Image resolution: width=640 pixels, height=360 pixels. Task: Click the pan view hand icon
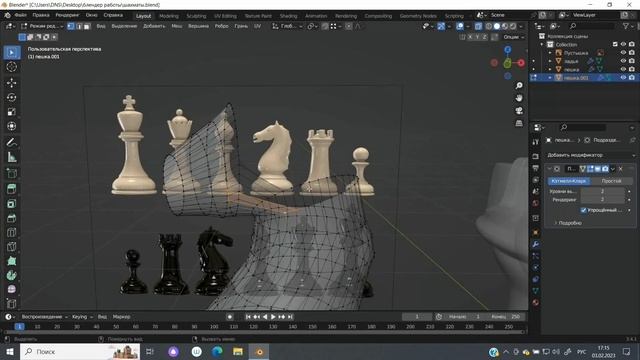(x=519, y=98)
